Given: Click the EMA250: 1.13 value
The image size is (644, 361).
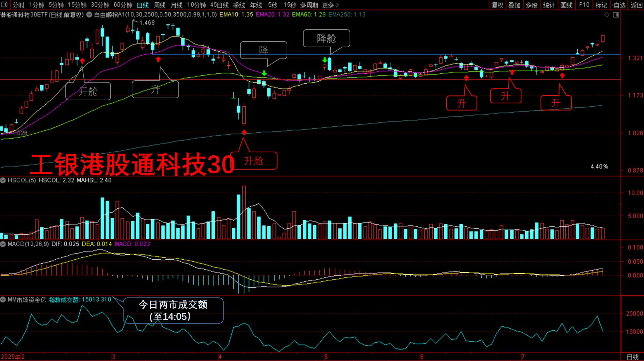Looking at the screenshot, I should click(x=347, y=15).
